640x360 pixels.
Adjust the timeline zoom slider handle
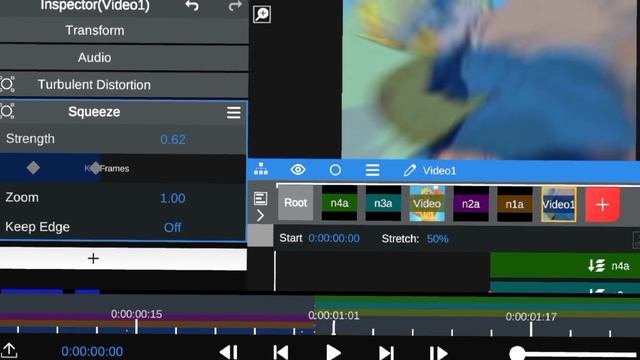coord(518,353)
